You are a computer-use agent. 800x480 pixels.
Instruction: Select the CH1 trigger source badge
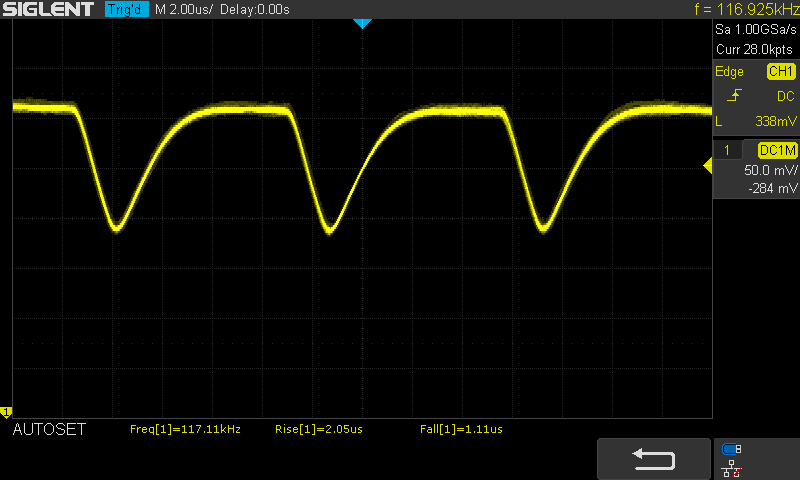pos(781,71)
